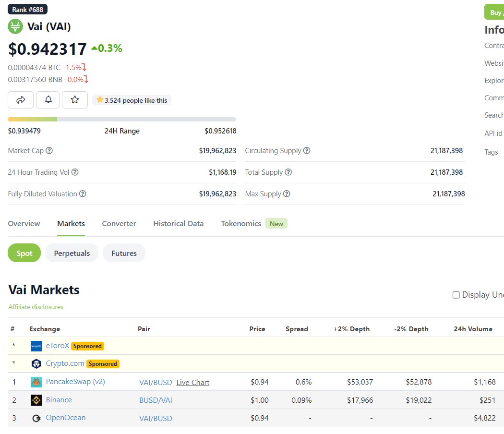Click the Rank #688 badge
This screenshot has height=434, width=504.
pos(27,9)
